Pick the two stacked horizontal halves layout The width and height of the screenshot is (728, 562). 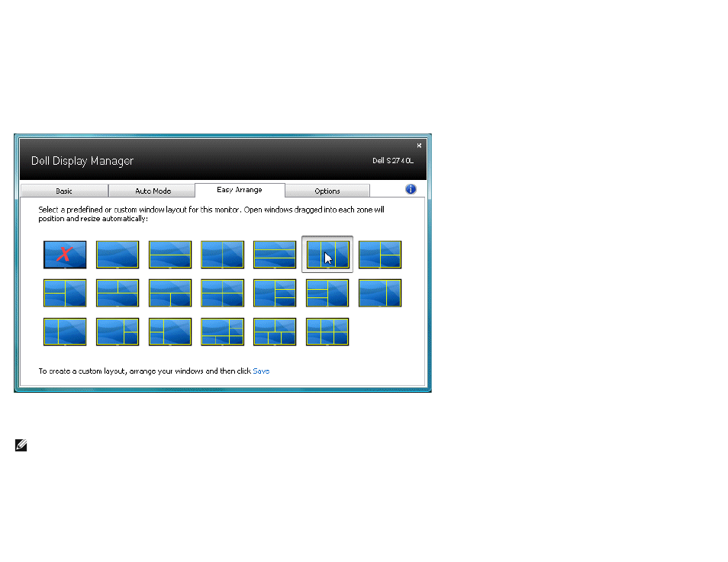[x=170, y=255]
